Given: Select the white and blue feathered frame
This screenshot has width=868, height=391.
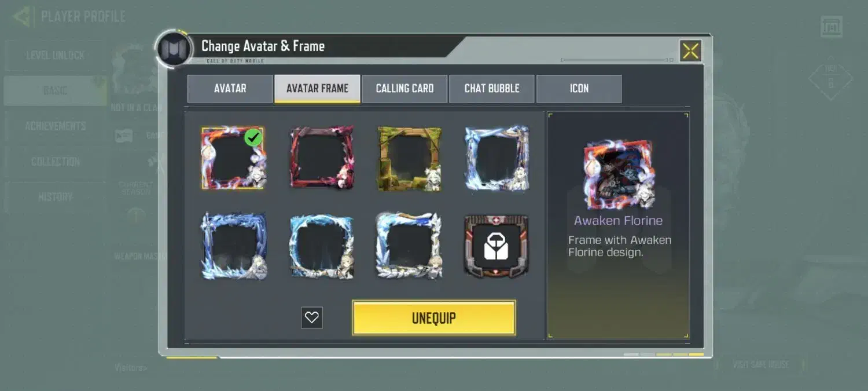Looking at the screenshot, I should click(x=409, y=246).
